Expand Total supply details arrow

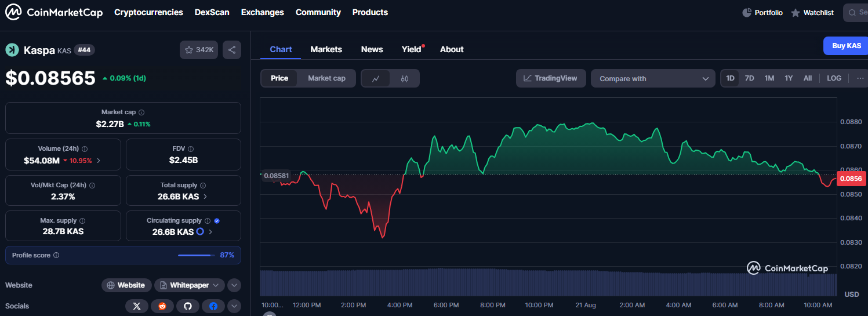(205, 197)
